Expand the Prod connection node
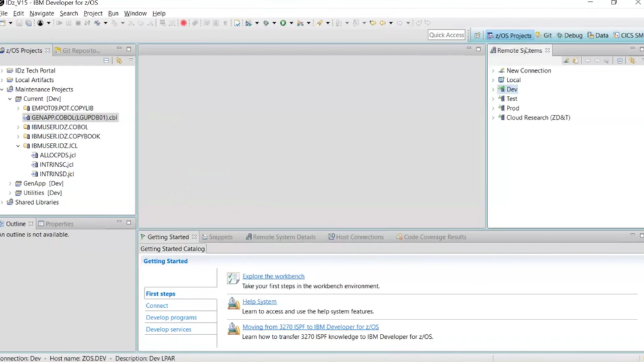The width and height of the screenshot is (644, 362). click(493, 108)
